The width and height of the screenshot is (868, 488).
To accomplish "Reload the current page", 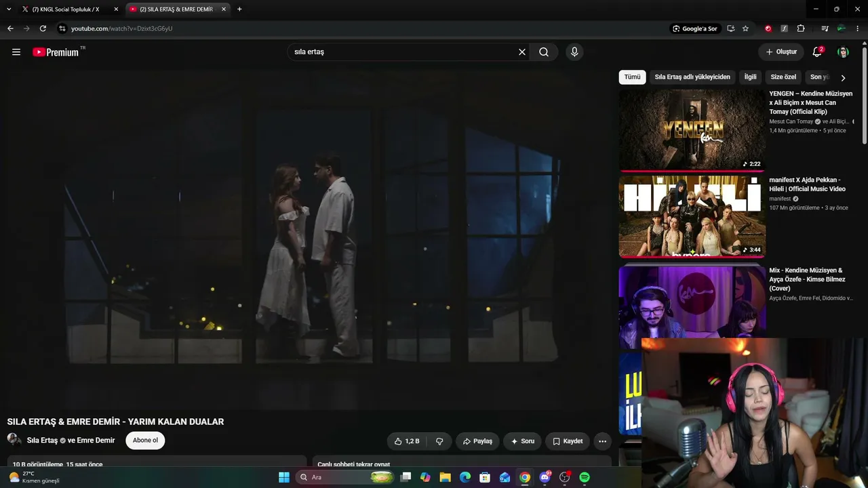I will 43,28.
